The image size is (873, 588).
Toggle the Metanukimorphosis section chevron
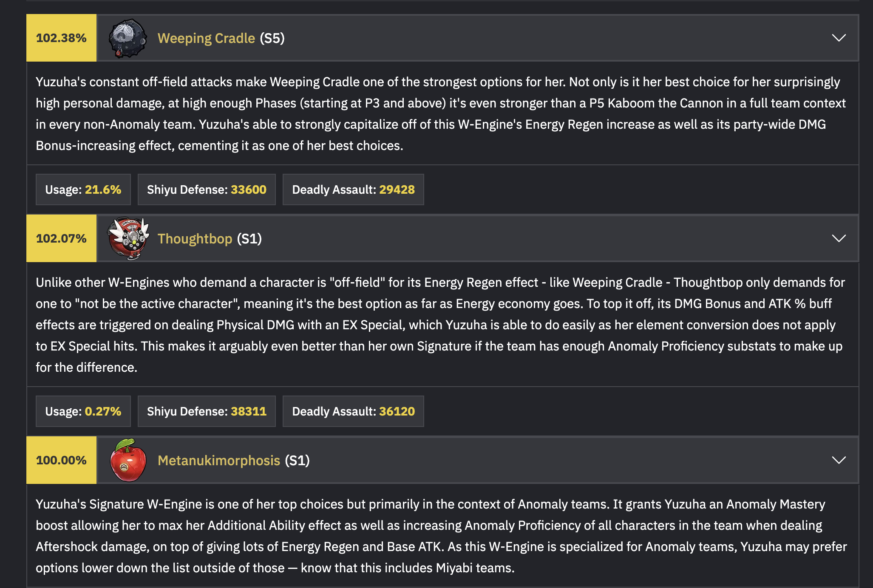point(839,461)
